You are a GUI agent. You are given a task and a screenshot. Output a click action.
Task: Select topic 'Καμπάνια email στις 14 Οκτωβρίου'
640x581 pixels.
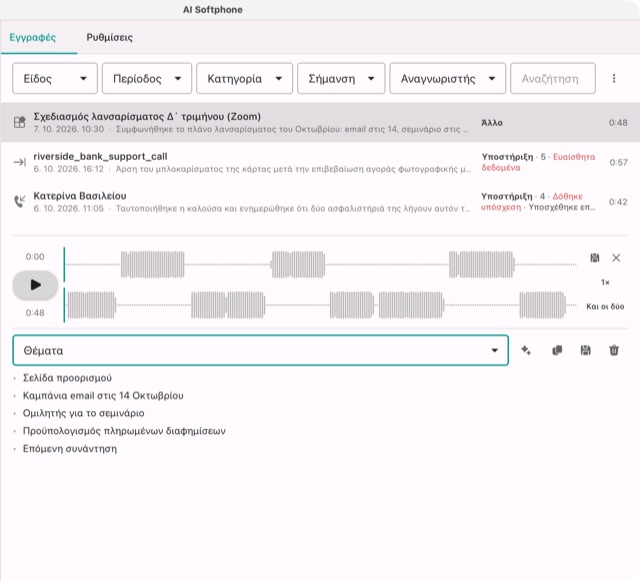tap(103, 396)
